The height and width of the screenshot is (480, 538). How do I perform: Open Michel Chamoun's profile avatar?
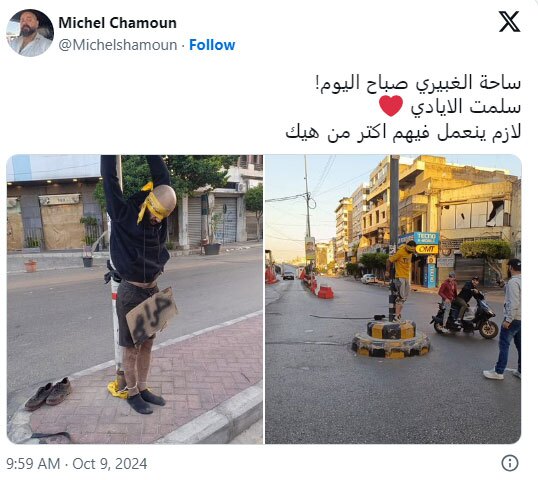point(30,33)
